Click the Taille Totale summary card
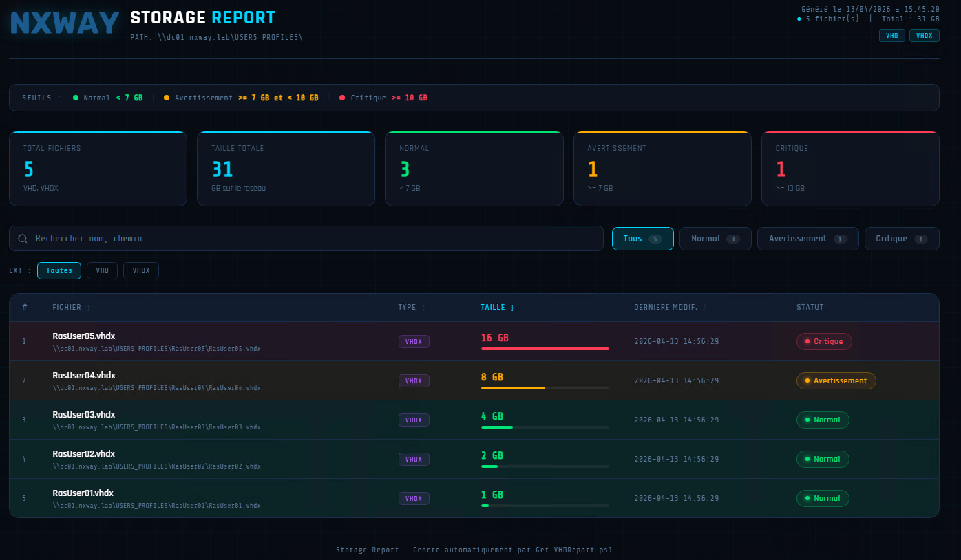 [286, 169]
